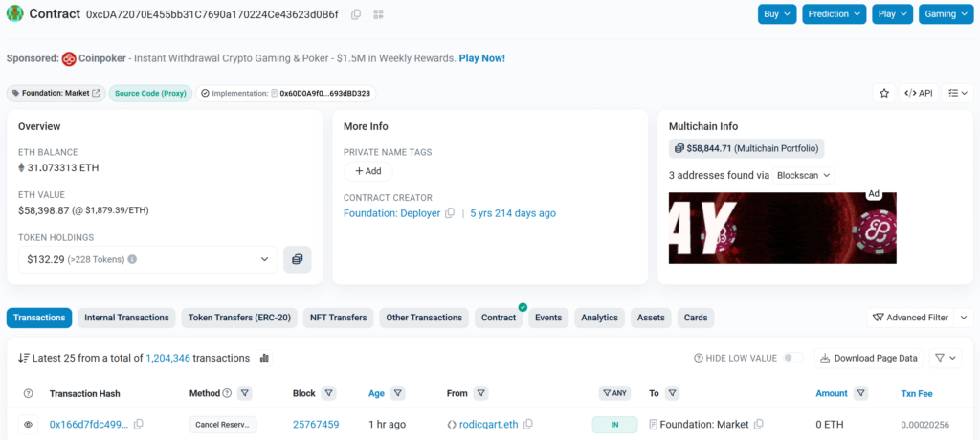Toggle Hide Low Value switch

pos(793,358)
